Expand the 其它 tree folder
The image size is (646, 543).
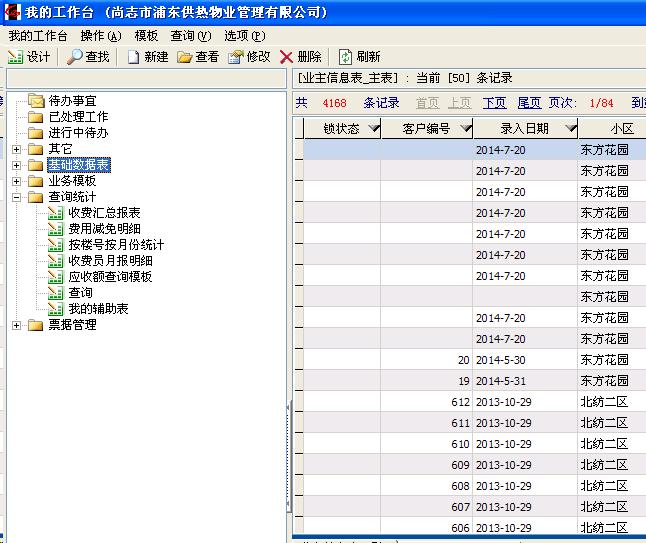pyautogui.click(x=16, y=149)
